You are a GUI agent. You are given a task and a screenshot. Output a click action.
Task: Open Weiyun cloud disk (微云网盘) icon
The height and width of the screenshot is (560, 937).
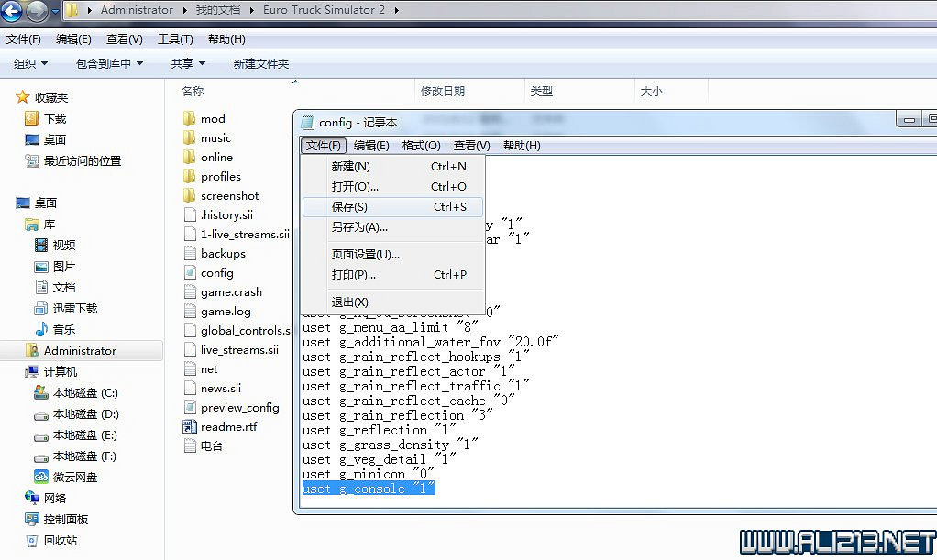pyautogui.click(x=41, y=477)
